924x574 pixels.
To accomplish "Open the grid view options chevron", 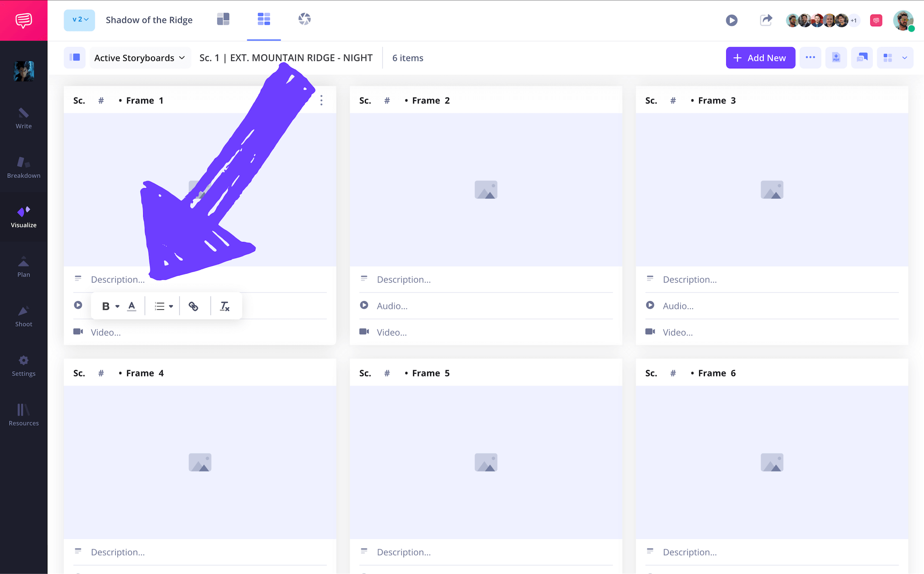I will [x=904, y=57].
